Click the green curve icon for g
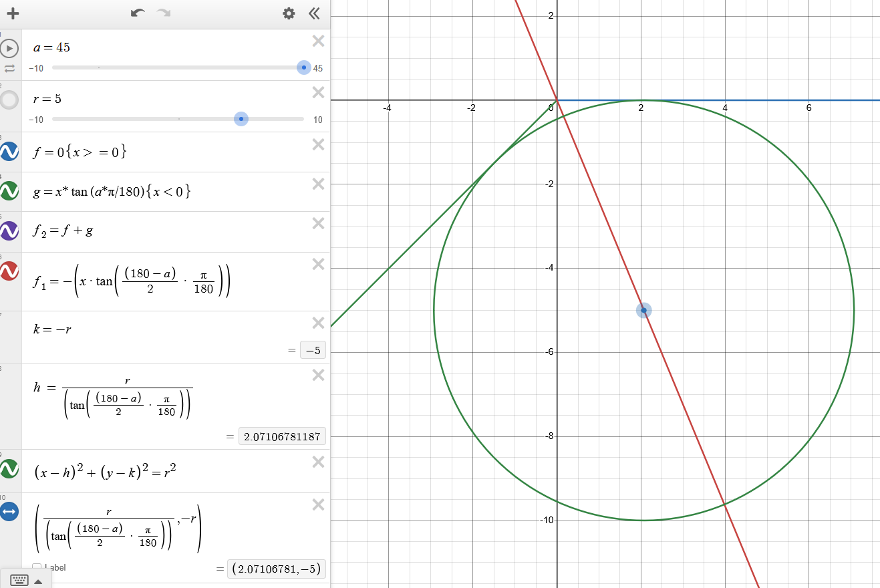The height and width of the screenshot is (588, 880). point(9,191)
